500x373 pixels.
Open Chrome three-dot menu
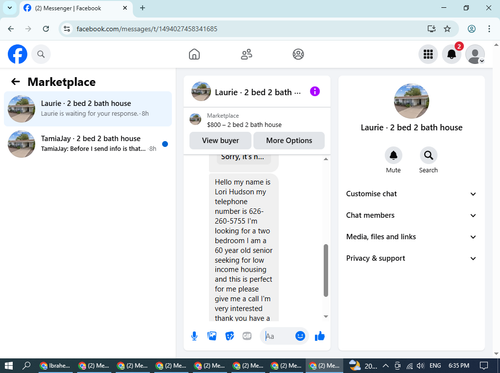coord(489,29)
